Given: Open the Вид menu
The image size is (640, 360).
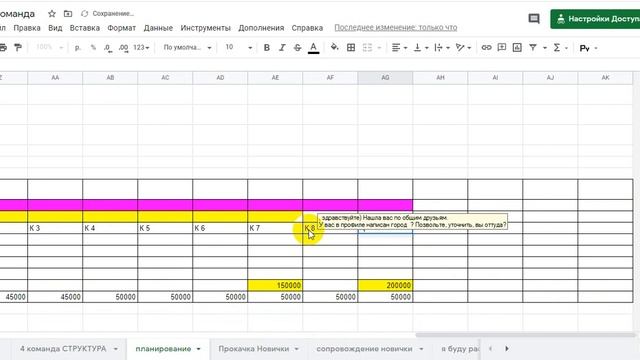Looking at the screenshot, I should coord(55,28).
